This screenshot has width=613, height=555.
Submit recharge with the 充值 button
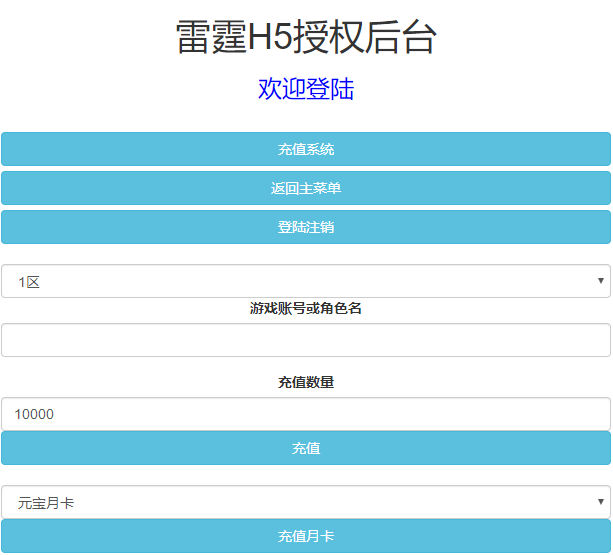[x=305, y=448]
